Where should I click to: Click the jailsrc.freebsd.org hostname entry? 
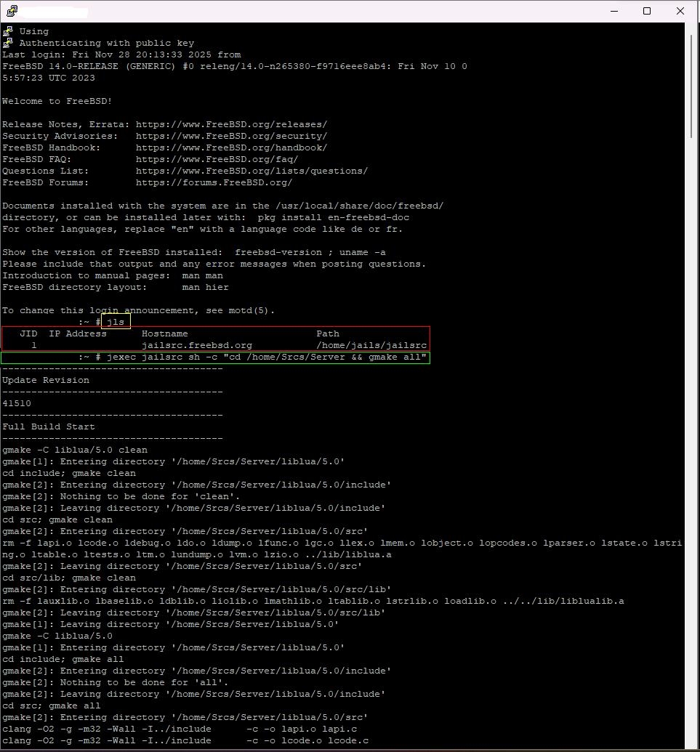[x=197, y=345]
